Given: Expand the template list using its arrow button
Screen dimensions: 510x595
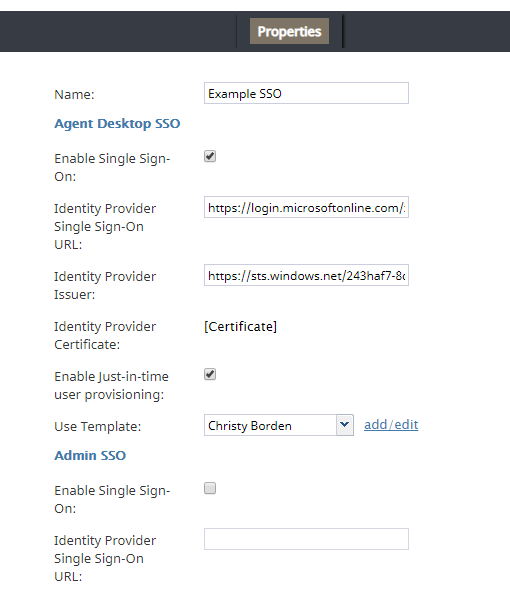Looking at the screenshot, I should pyautogui.click(x=345, y=425).
